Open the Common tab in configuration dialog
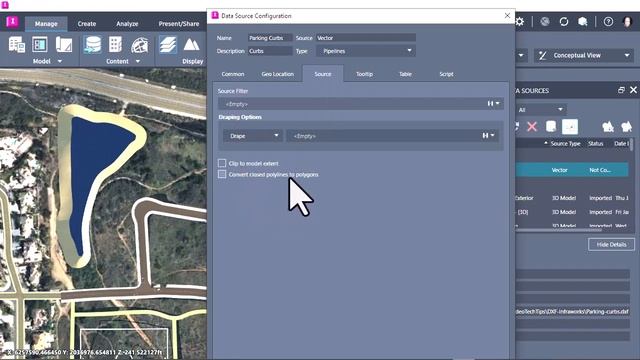This screenshot has height=360, width=640. [233, 74]
